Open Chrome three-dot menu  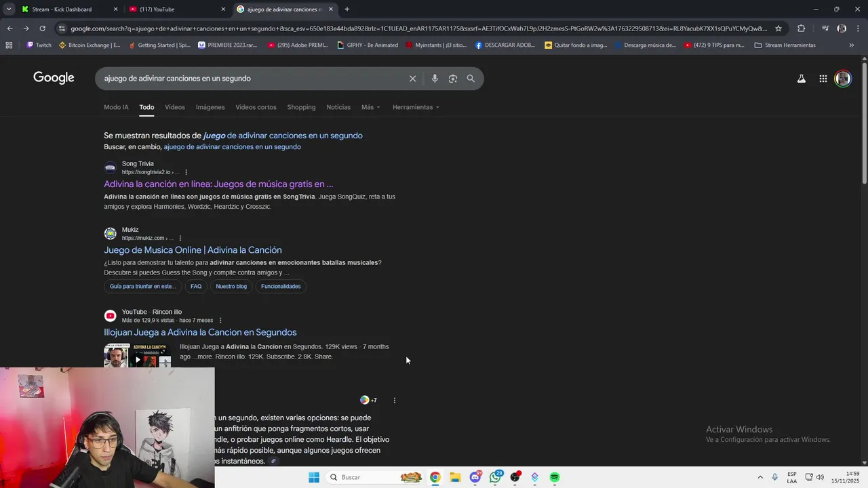point(859,28)
